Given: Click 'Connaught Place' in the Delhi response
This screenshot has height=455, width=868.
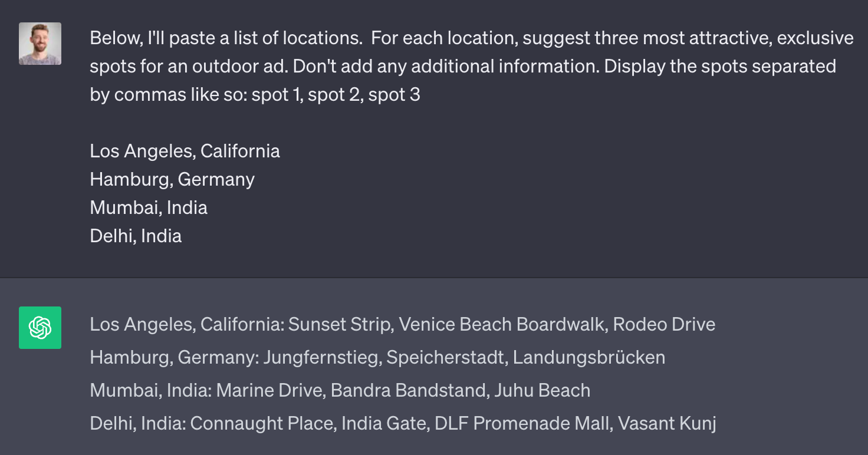Looking at the screenshot, I should pyautogui.click(x=262, y=424).
